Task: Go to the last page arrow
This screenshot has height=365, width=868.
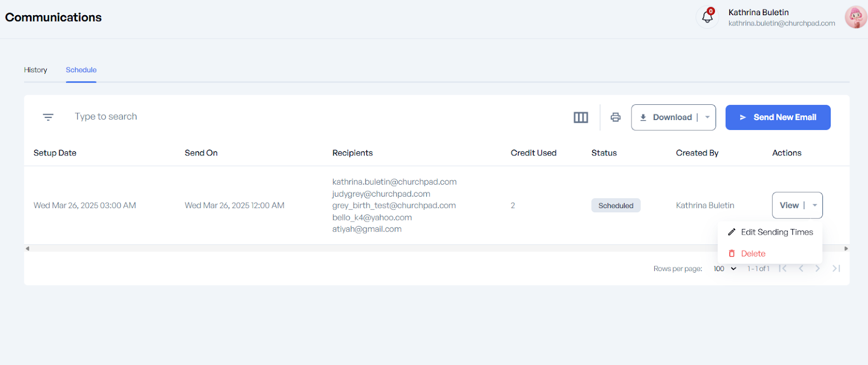Action: (x=836, y=268)
